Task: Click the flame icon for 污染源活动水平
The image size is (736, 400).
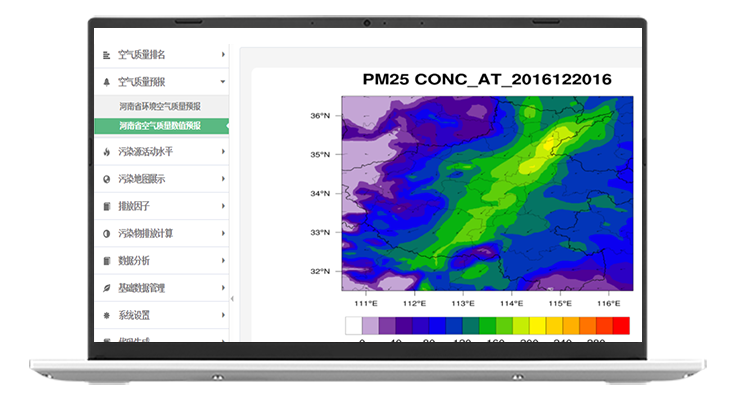Action: [x=107, y=152]
